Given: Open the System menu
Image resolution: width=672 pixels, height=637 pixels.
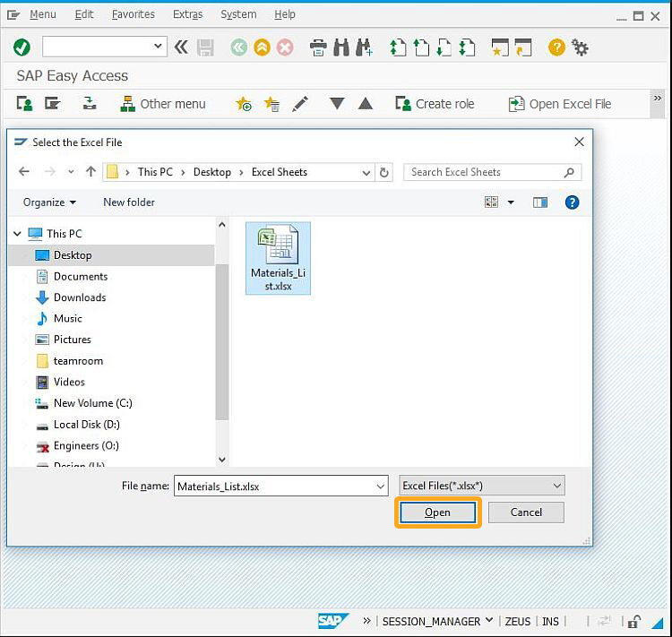Looking at the screenshot, I should coord(238,14).
